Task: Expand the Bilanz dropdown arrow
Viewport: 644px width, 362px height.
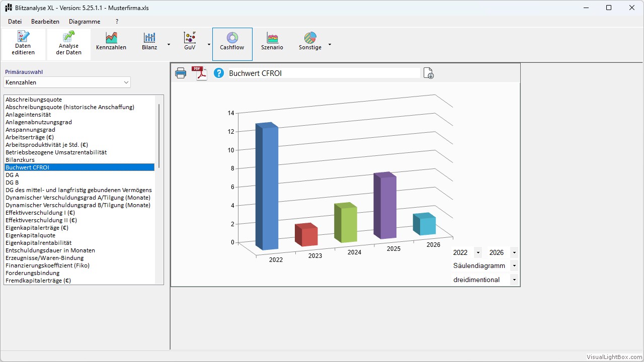Action: (x=169, y=44)
